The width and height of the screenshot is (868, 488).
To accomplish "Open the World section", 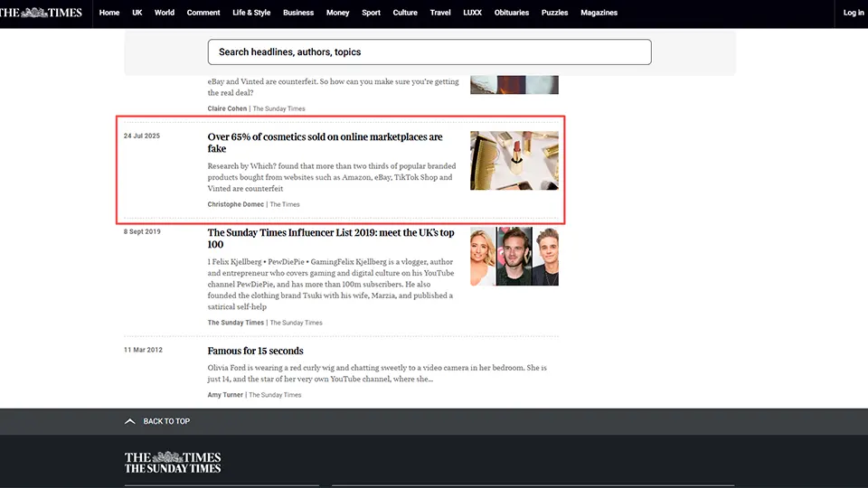I will point(165,12).
